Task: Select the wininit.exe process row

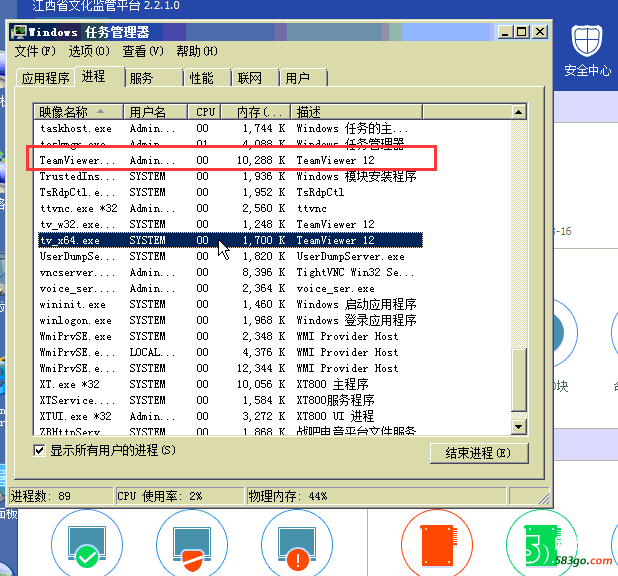Action: (230, 304)
